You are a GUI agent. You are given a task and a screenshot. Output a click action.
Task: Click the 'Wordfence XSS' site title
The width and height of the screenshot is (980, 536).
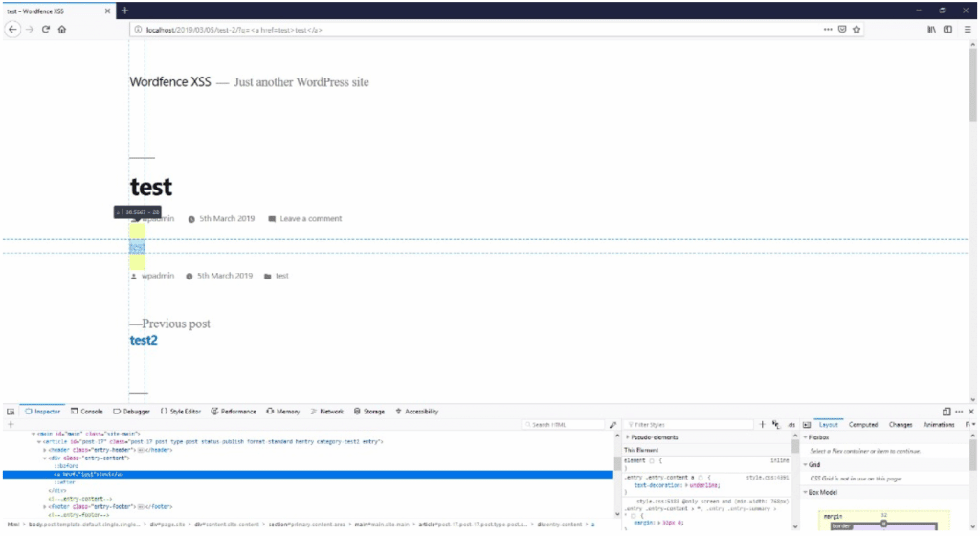tap(170, 82)
